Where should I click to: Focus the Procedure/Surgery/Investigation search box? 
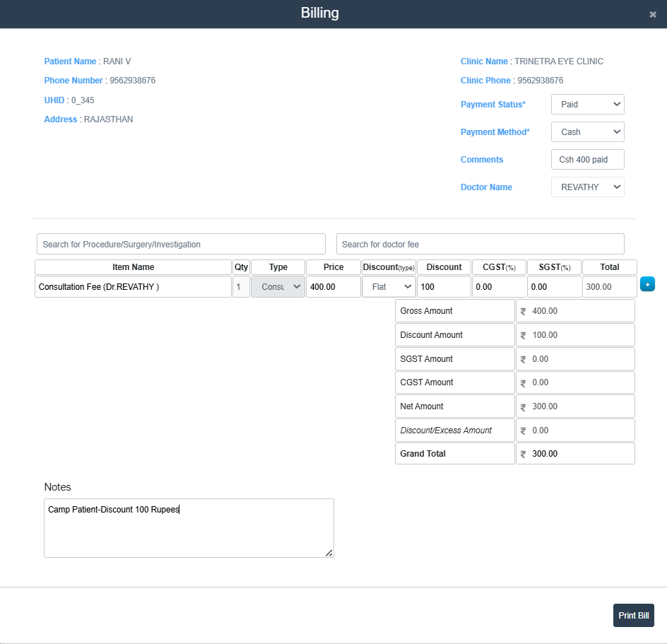point(181,244)
